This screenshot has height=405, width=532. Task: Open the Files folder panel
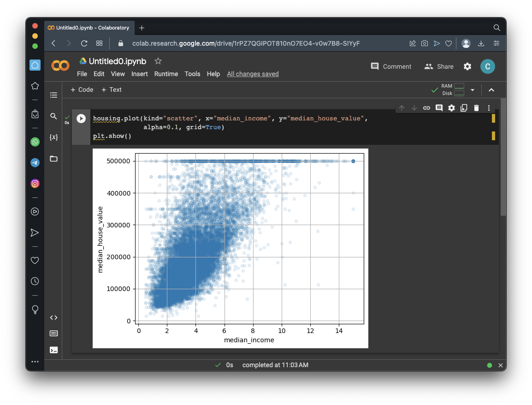pyautogui.click(x=53, y=159)
